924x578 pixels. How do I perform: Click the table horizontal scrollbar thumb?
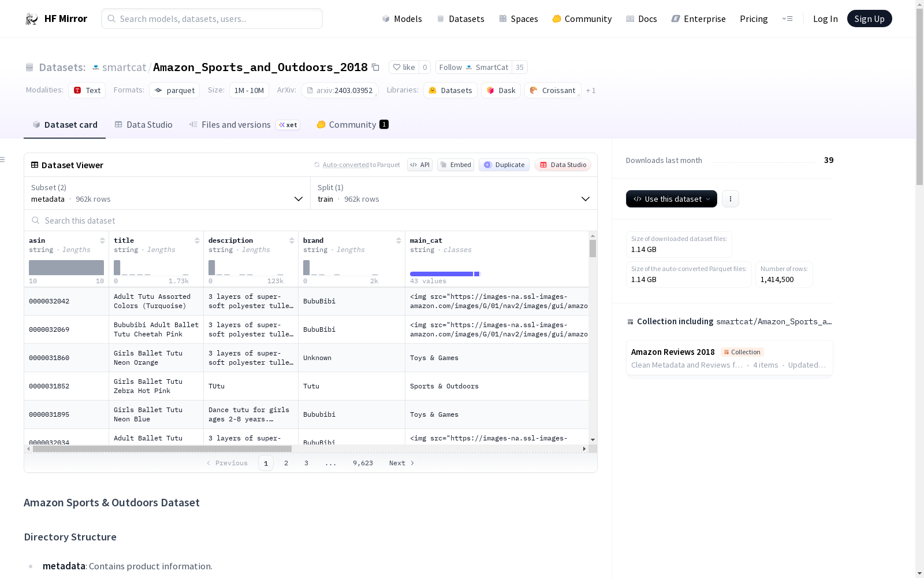click(162, 449)
